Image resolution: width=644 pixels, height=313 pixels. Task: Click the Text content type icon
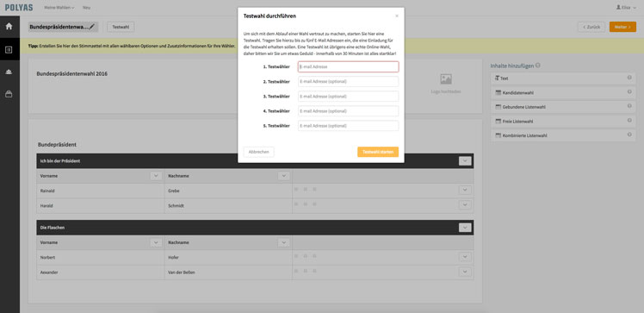pos(498,78)
